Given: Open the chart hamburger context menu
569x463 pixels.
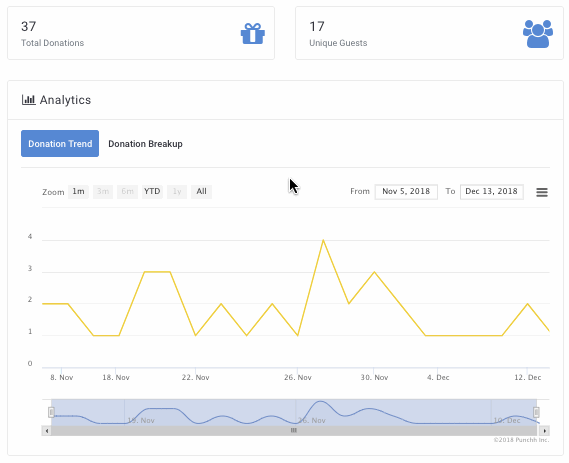Looking at the screenshot, I should coord(542,192).
